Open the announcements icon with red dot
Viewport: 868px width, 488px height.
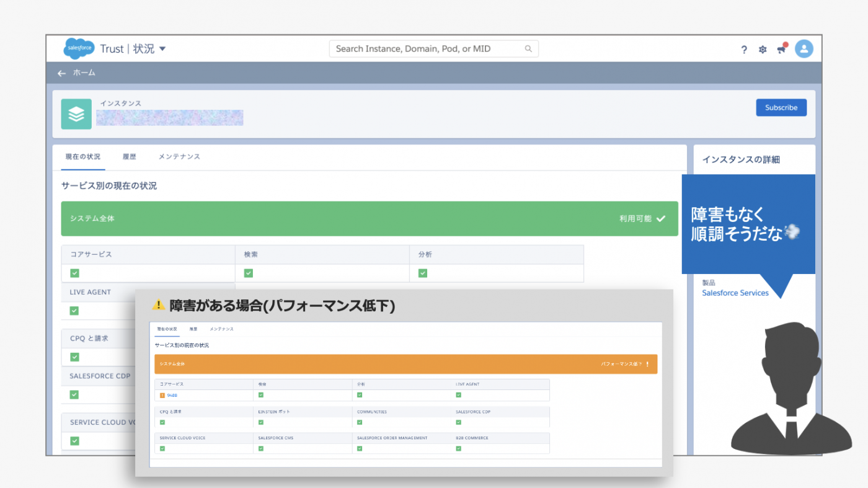pyautogui.click(x=781, y=49)
